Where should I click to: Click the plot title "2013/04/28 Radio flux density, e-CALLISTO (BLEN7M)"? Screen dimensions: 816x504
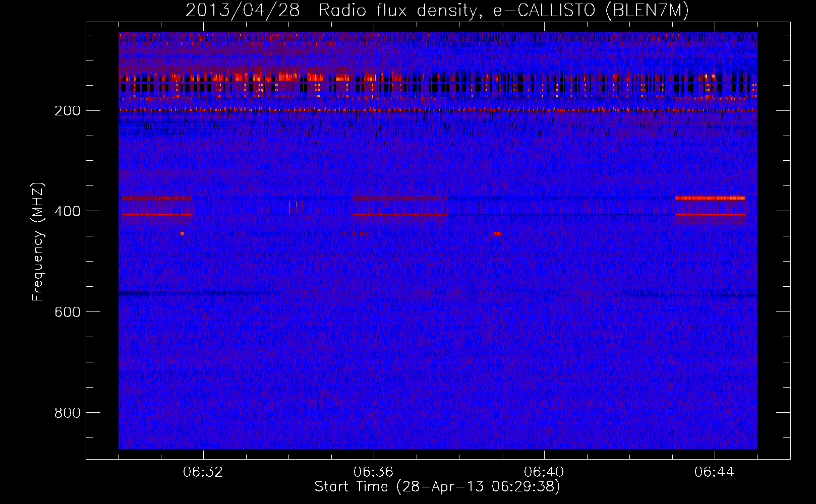coord(437,11)
